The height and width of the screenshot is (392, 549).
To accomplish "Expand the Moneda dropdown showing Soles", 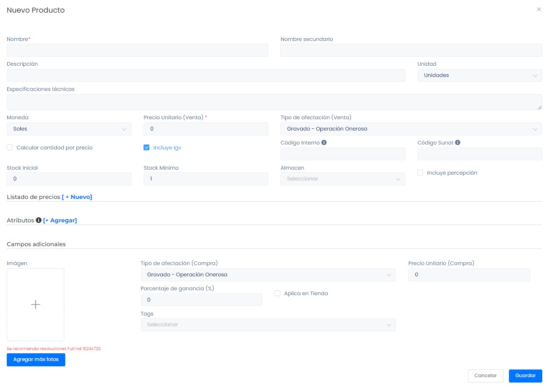I will 69,129.
